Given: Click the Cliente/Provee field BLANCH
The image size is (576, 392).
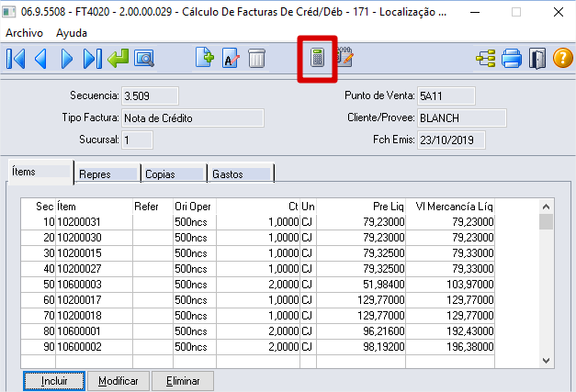Looking at the screenshot, I should click(x=462, y=118).
